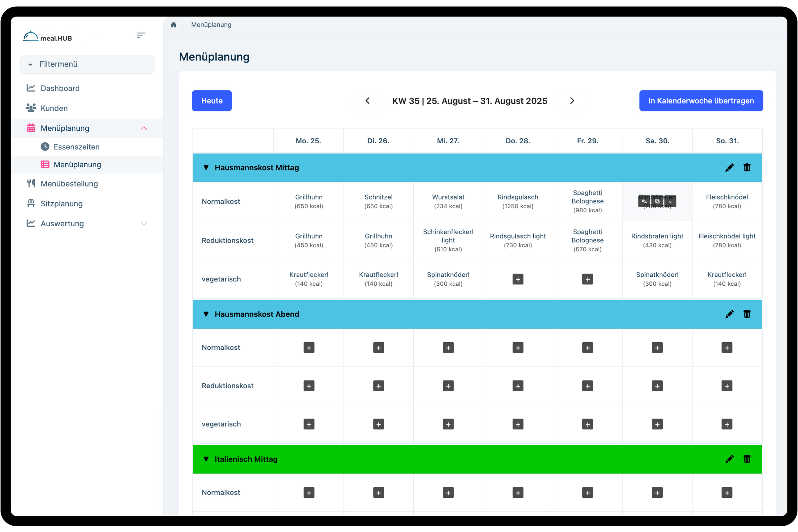Remove the Rindsbraten meal with the x icon

coord(670,202)
